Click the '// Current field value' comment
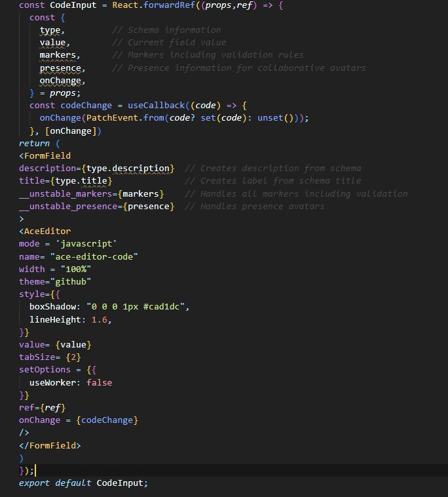 [x=169, y=43]
